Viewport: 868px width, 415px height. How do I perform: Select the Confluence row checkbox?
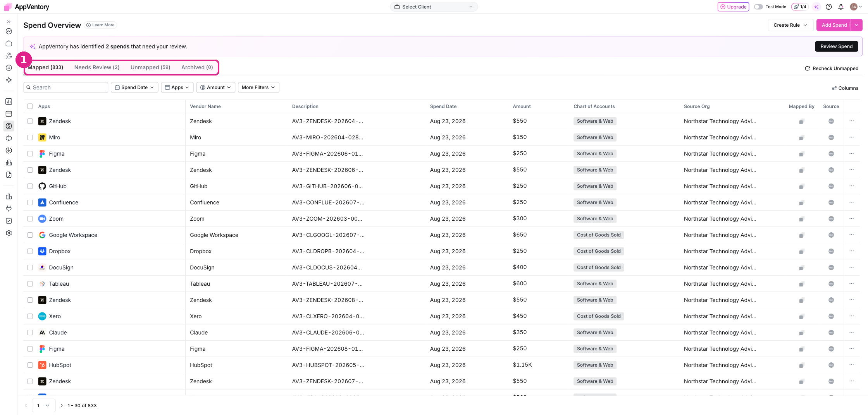click(x=30, y=202)
